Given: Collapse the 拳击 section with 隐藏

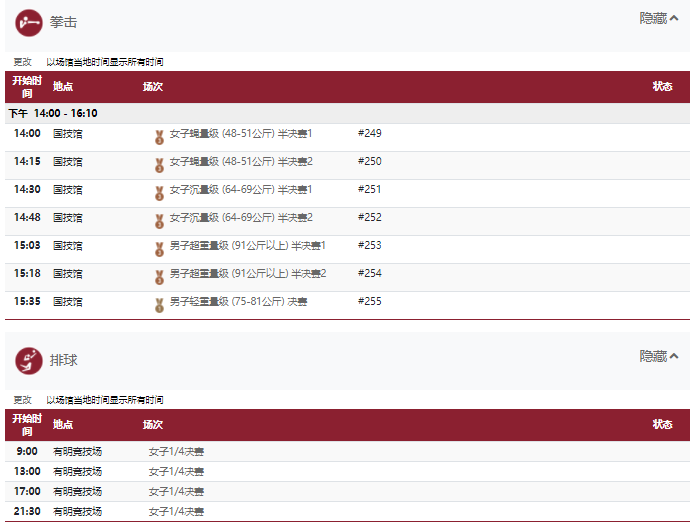Looking at the screenshot, I should coord(659,18).
